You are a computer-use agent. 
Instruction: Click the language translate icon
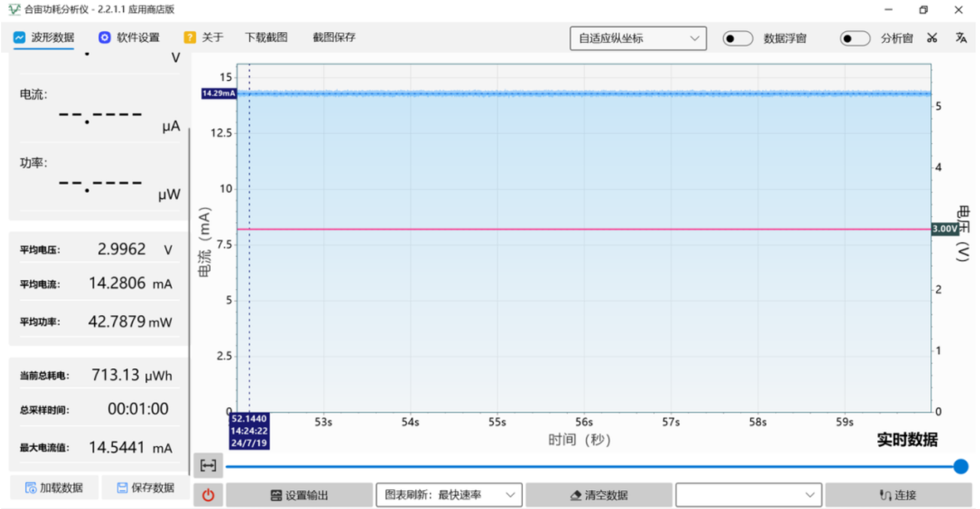tap(961, 38)
